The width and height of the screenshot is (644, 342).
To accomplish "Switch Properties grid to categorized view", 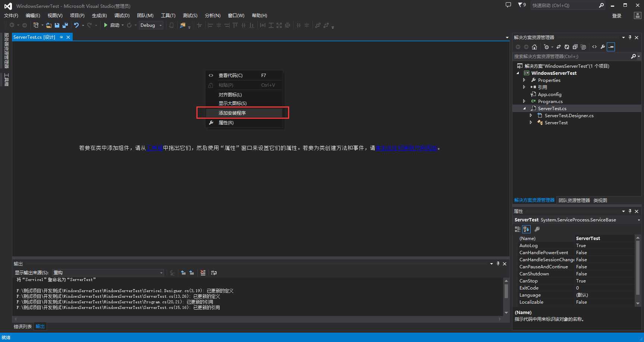I will pyautogui.click(x=518, y=229).
